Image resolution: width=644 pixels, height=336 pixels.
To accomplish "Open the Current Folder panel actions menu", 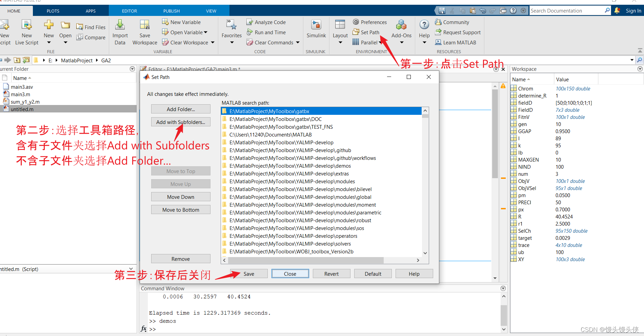I will pos(133,69).
